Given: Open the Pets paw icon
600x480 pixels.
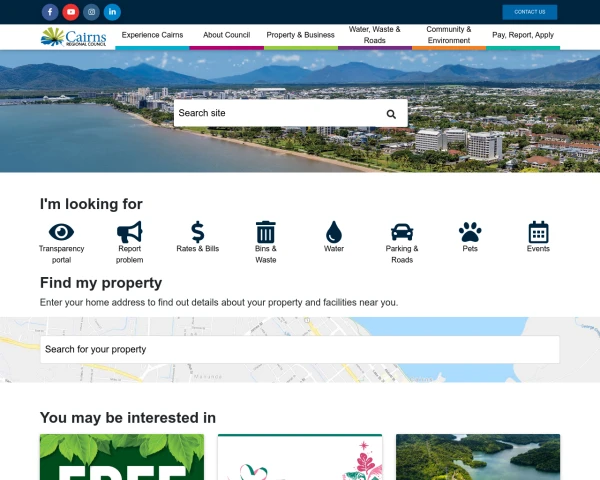Looking at the screenshot, I should pyautogui.click(x=470, y=232).
